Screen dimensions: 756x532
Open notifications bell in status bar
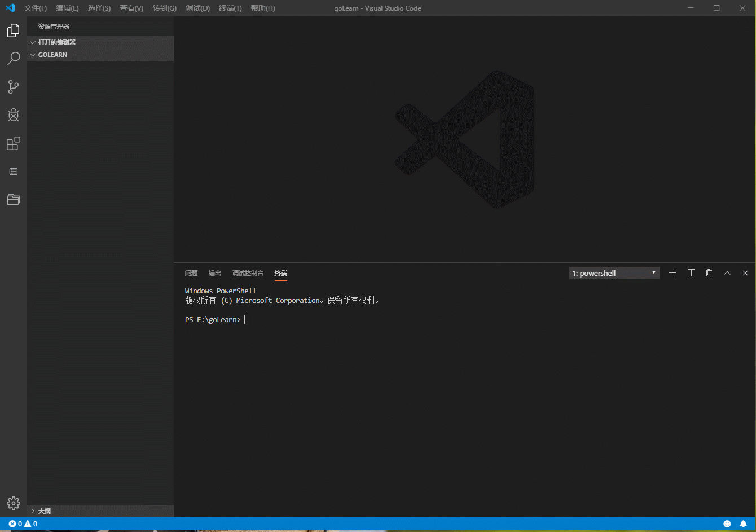pos(744,524)
